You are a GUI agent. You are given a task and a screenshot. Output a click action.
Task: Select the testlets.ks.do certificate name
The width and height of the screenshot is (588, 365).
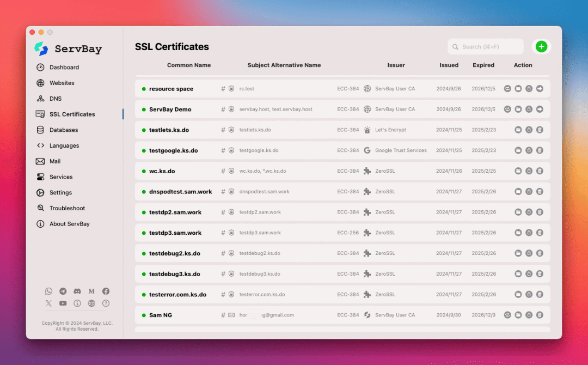coord(169,130)
